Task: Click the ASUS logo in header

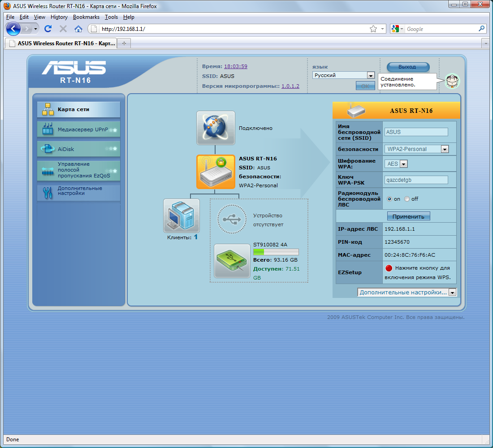Action: tap(74, 68)
